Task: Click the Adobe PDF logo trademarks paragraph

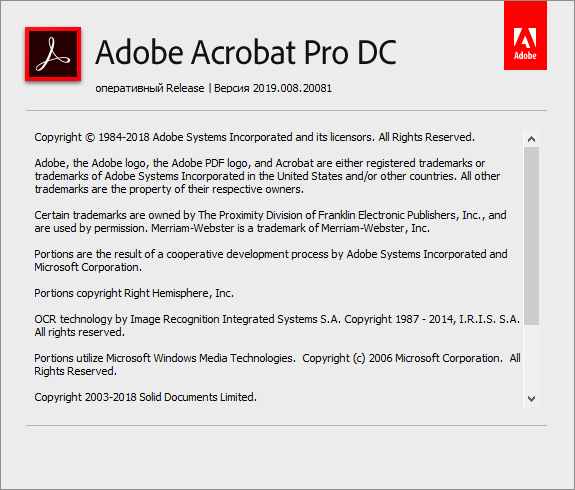Action: pyautogui.click(x=267, y=176)
